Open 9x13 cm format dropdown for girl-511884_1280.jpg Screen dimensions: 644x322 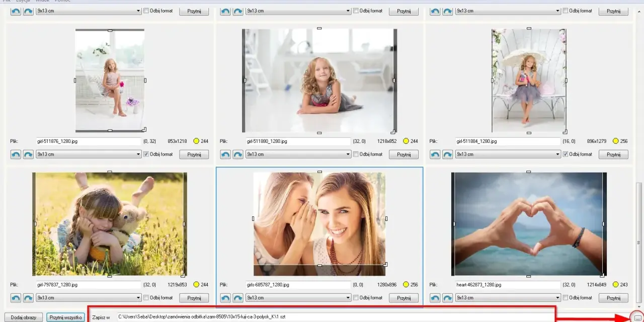click(508, 154)
